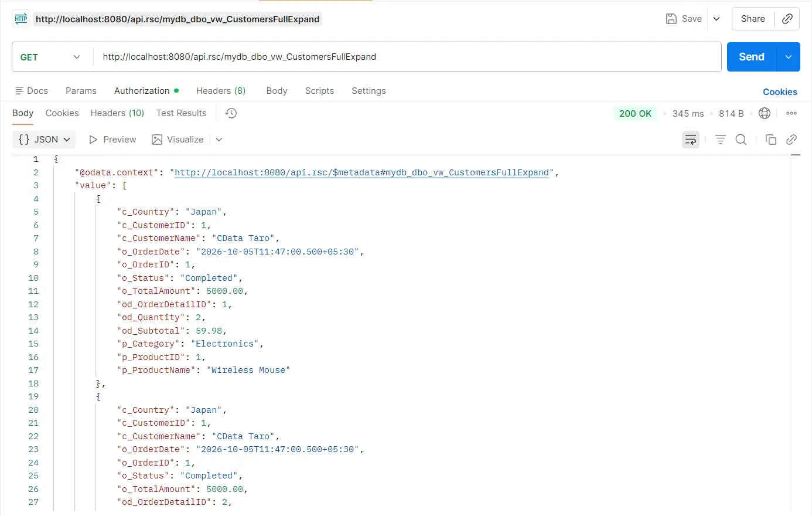Click the HTTP request type icon

click(x=21, y=19)
